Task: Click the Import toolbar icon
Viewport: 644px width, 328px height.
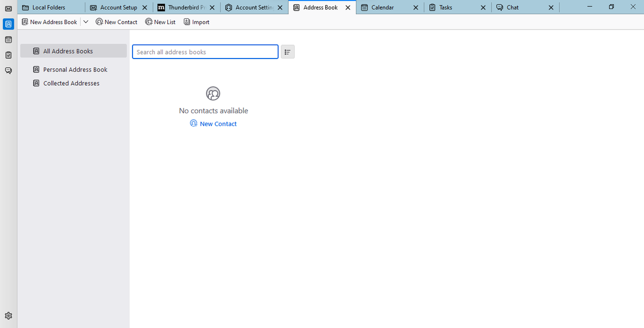Action: 196,22
